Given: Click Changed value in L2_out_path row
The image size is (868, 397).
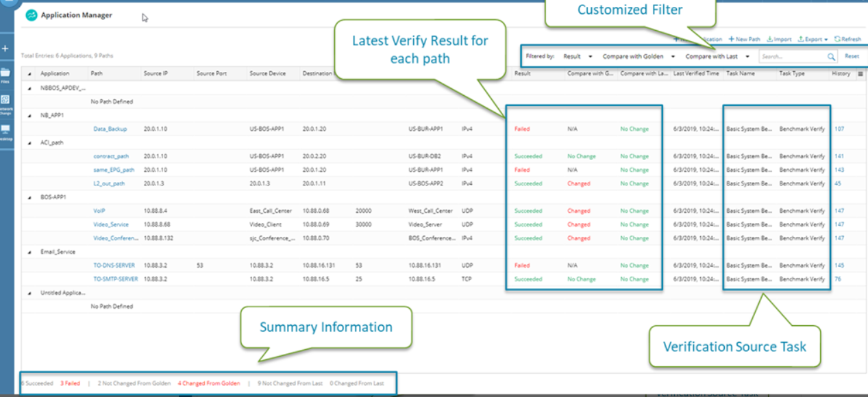Looking at the screenshot, I should [579, 183].
